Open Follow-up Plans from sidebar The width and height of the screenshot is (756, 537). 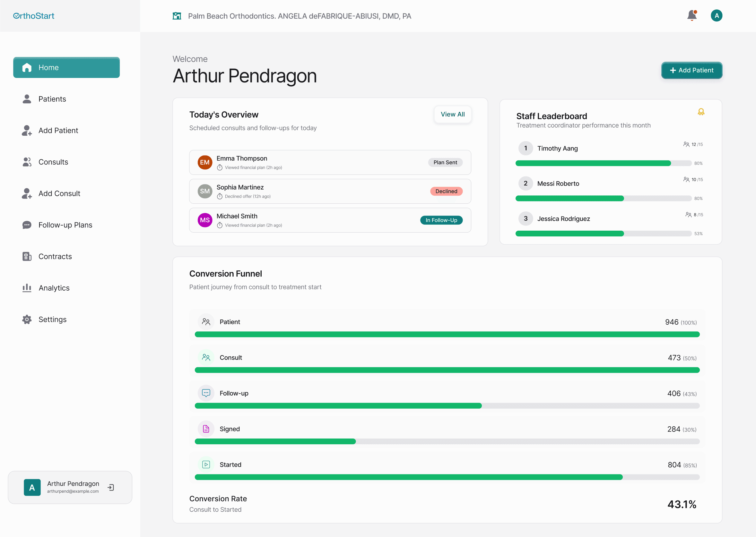65,225
